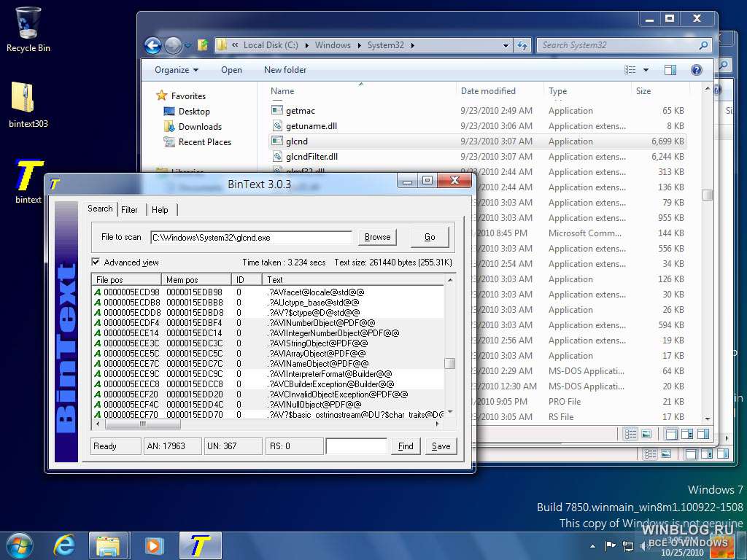This screenshot has height=560, width=747.
Task: Click the refresh icon beside the address bar
Action: click(522, 45)
